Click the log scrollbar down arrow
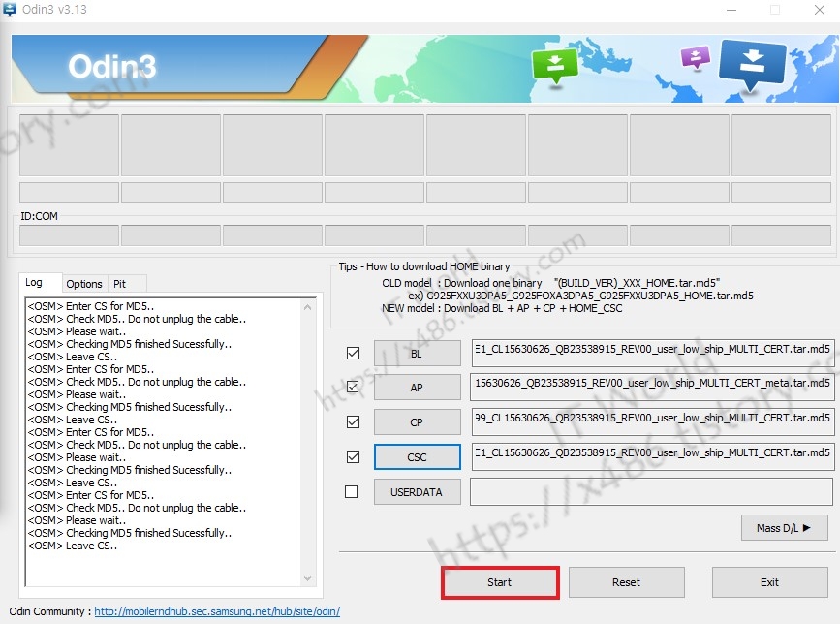This screenshot has width=840, height=624. (x=307, y=577)
